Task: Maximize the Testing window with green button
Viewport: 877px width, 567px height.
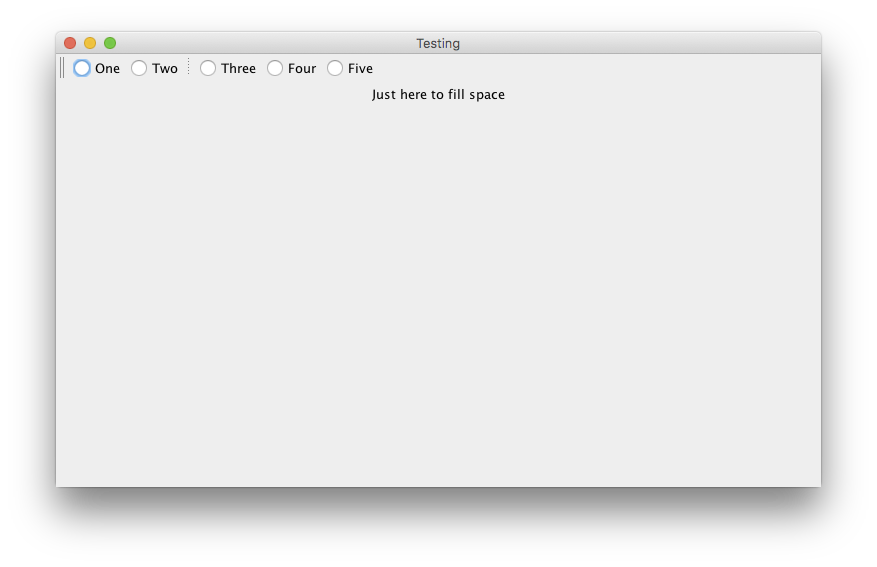Action: click(x=110, y=43)
